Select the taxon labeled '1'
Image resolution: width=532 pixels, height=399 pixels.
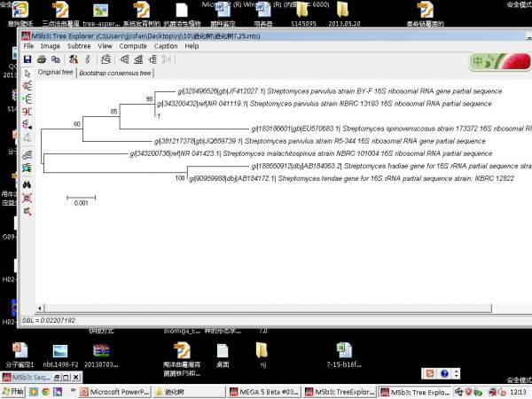point(159,115)
